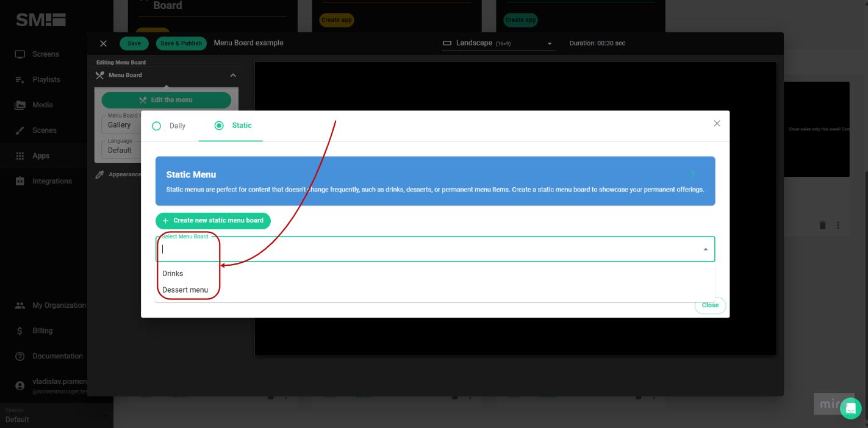The image size is (868, 428).
Task: Open the Landscape orientation dropdown
Action: tap(498, 43)
